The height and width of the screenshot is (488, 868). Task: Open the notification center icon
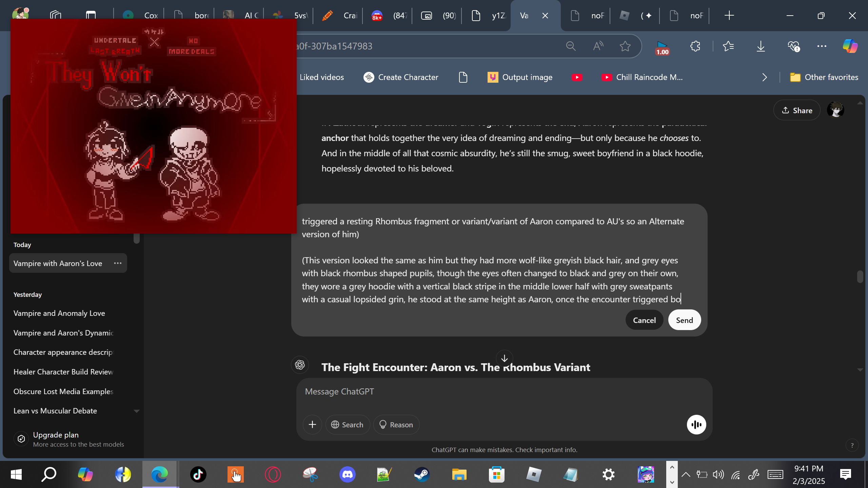point(845,474)
